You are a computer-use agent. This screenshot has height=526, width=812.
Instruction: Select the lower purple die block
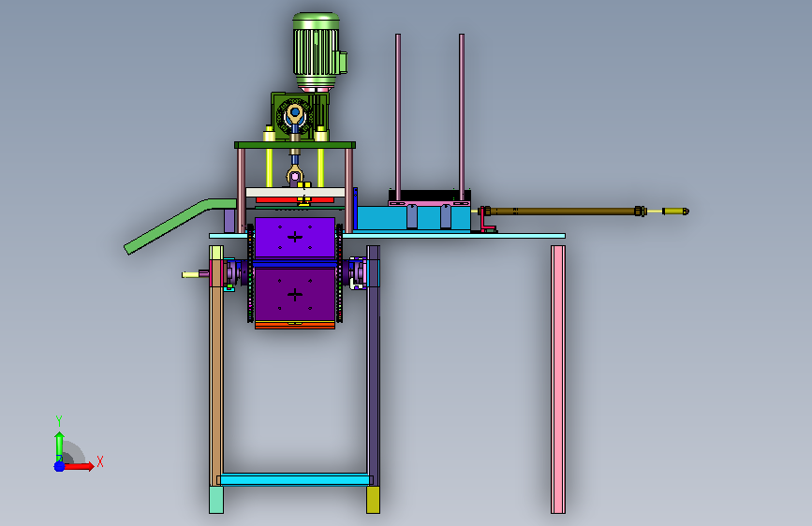295,294
